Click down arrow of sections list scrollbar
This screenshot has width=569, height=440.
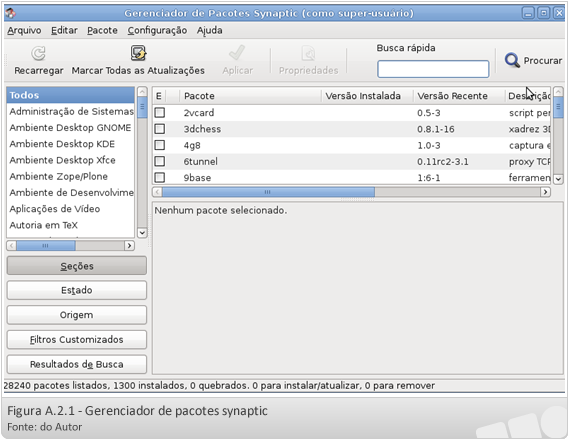point(142,233)
